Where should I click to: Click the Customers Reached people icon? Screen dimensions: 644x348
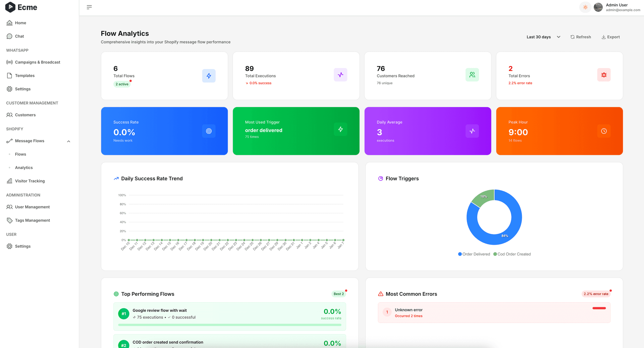pyautogui.click(x=472, y=75)
